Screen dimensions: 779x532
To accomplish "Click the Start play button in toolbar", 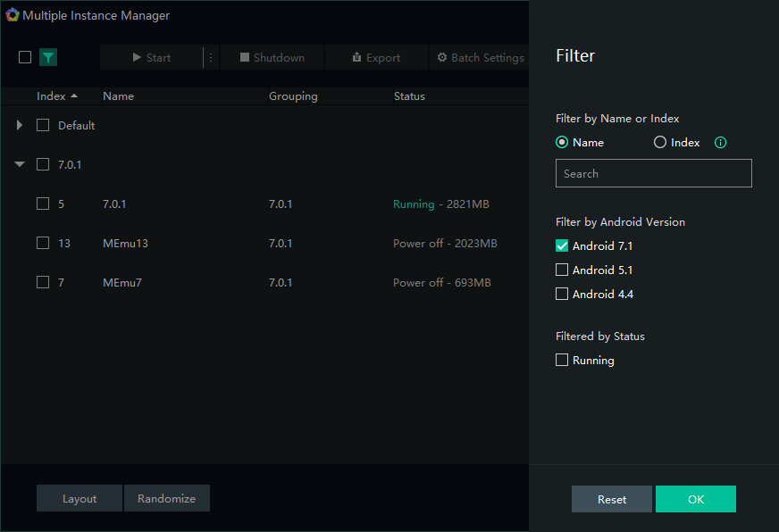I will (151, 58).
